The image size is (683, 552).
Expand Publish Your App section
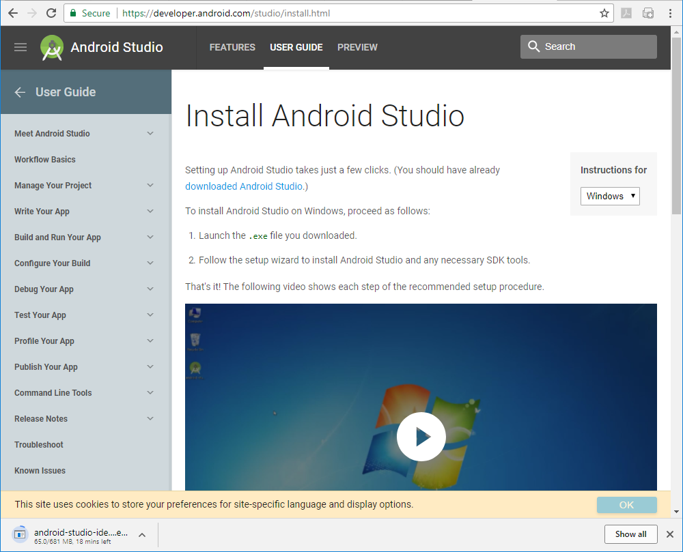[150, 366]
